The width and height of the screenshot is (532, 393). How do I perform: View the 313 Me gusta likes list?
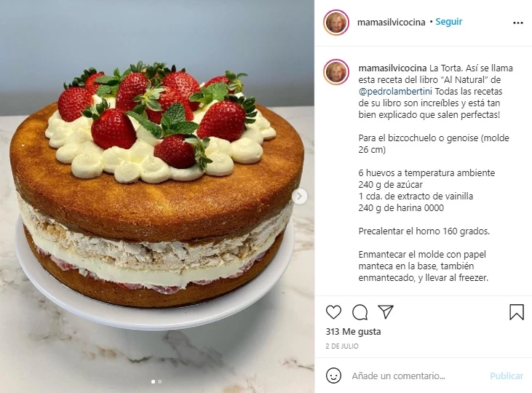(353, 332)
